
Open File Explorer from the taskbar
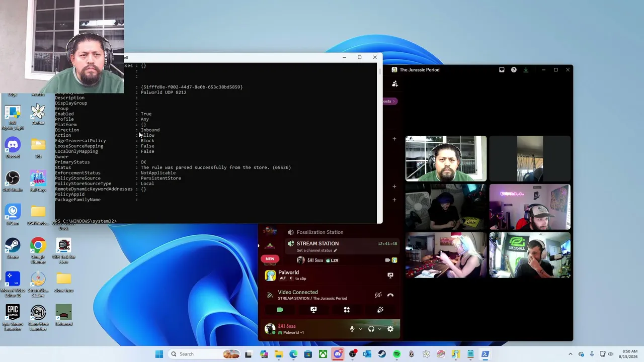[279, 354]
